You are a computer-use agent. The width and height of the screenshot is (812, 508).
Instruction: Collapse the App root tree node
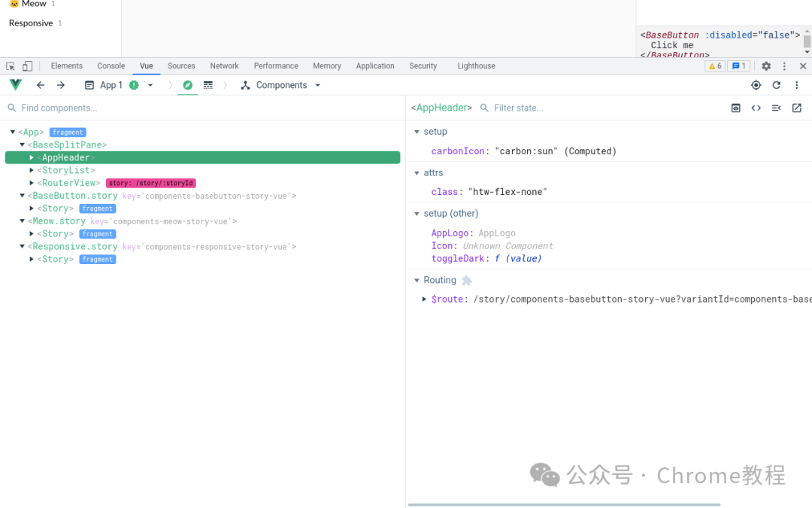13,132
